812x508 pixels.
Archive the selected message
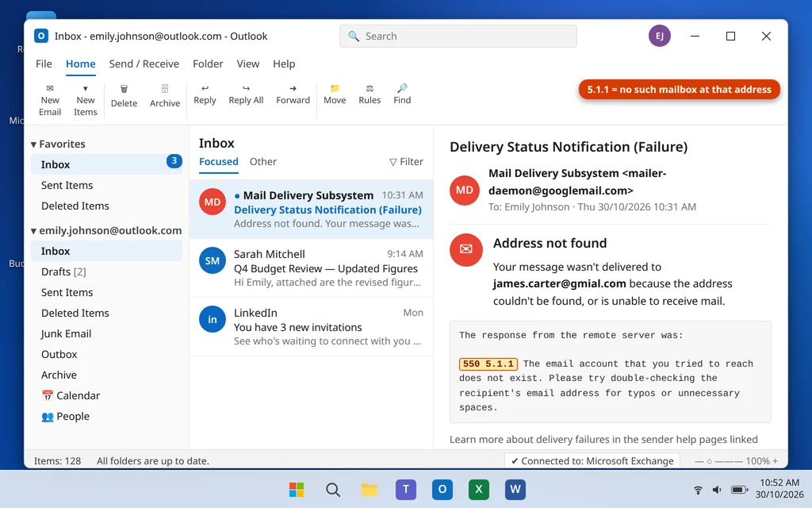tap(165, 96)
